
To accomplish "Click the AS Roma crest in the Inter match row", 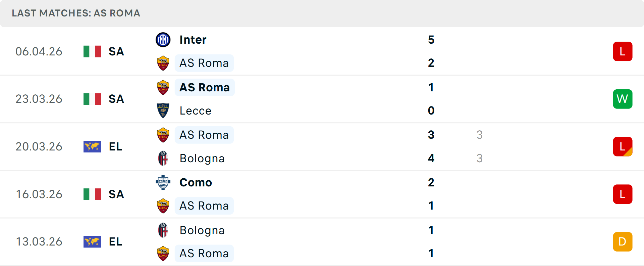I will [163, 63].
